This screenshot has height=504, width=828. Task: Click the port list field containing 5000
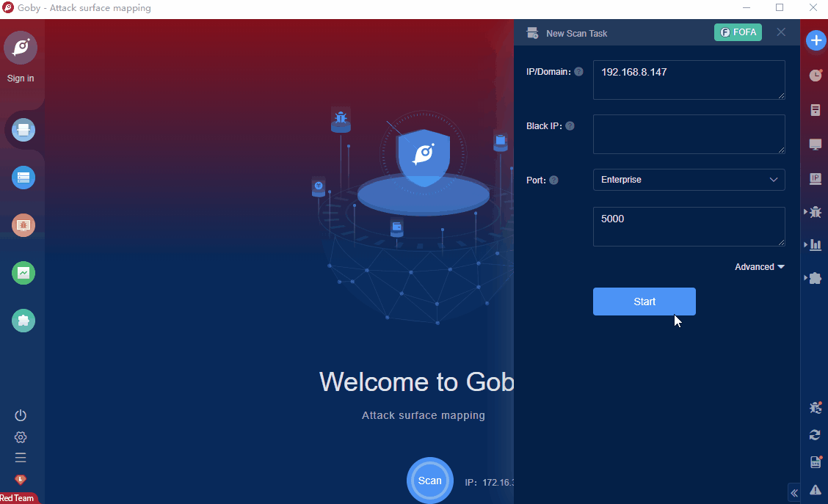click(689, 227)
